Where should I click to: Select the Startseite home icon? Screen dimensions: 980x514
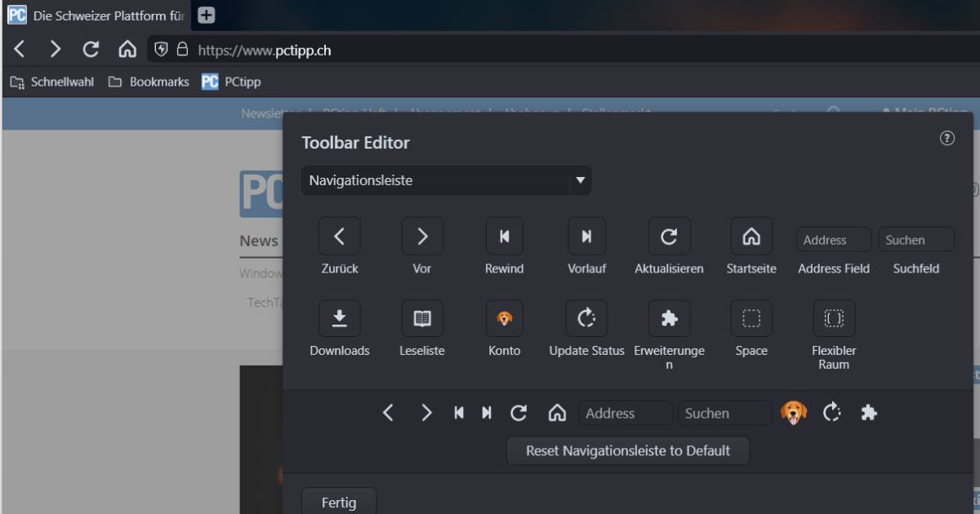click(x=751, y=236)
